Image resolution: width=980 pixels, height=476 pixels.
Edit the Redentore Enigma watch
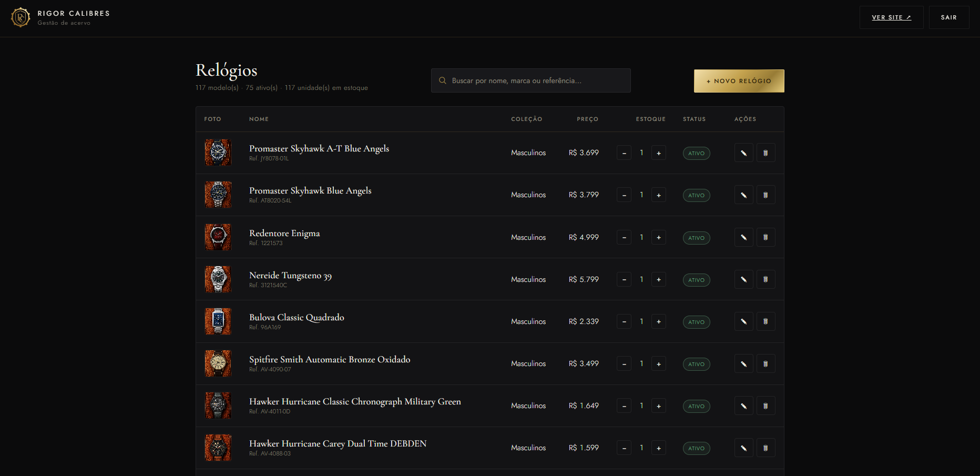pyautogui.click(x=743, y=237)
